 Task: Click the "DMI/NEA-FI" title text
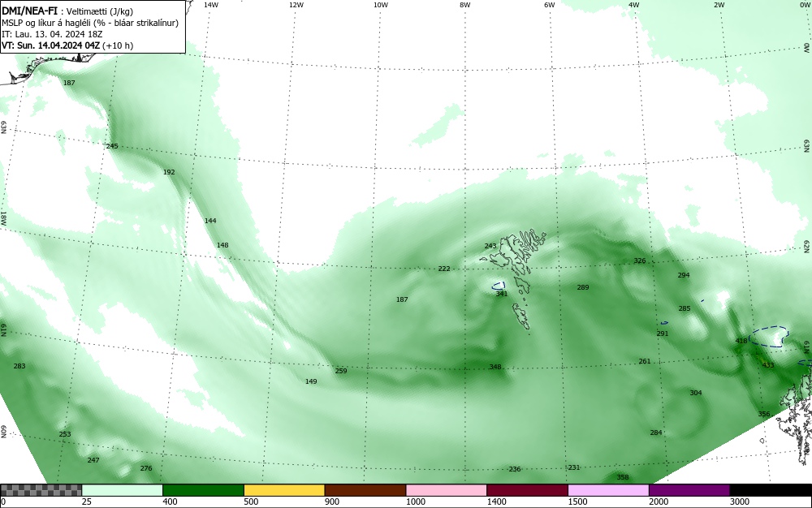pos(29,11)
